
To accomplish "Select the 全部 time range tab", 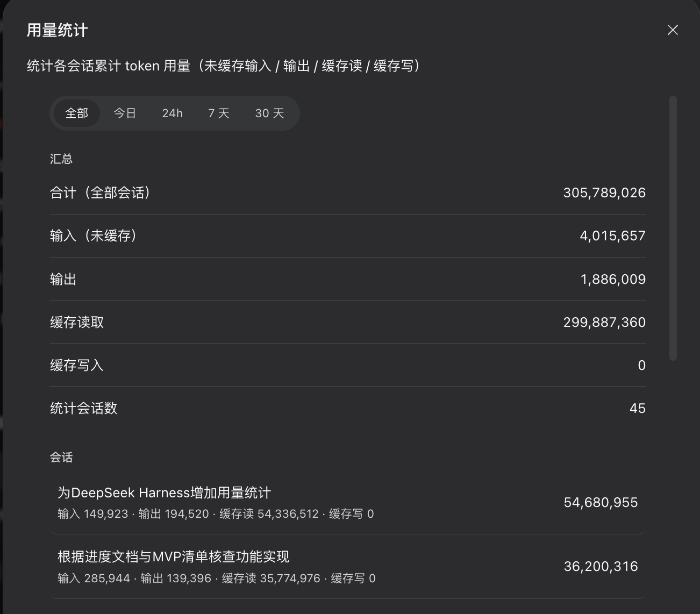I will pos(77,113).
